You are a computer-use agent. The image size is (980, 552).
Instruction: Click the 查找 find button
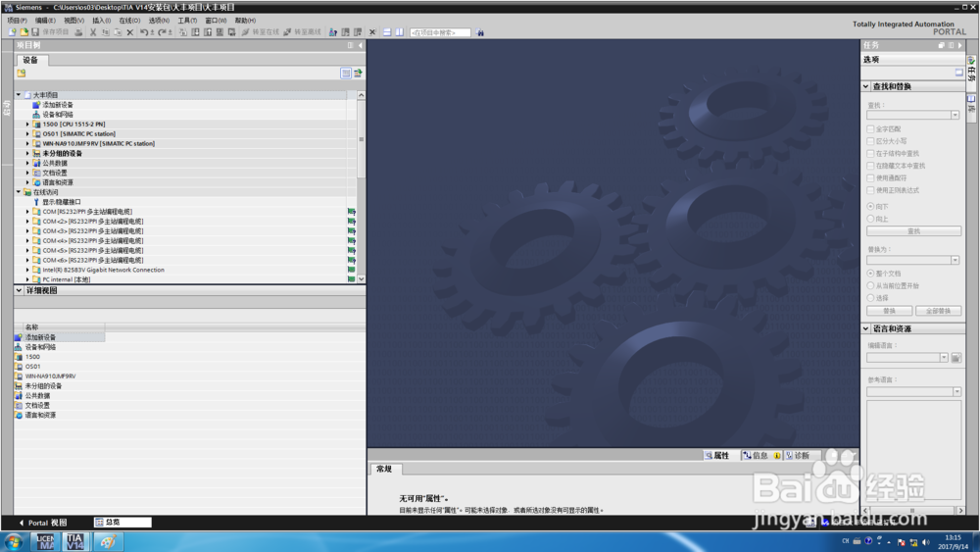click(913, 231)
